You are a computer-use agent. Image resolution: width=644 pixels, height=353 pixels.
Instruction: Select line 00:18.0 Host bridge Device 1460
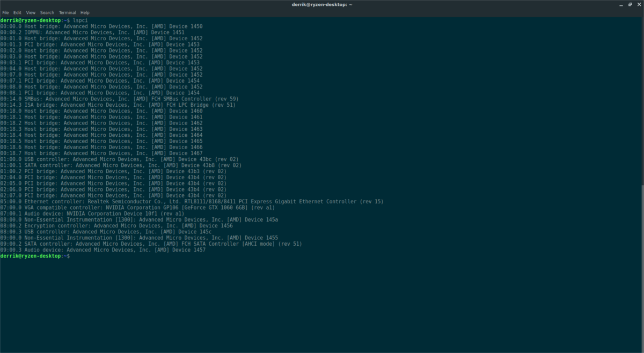click(101, 111)
